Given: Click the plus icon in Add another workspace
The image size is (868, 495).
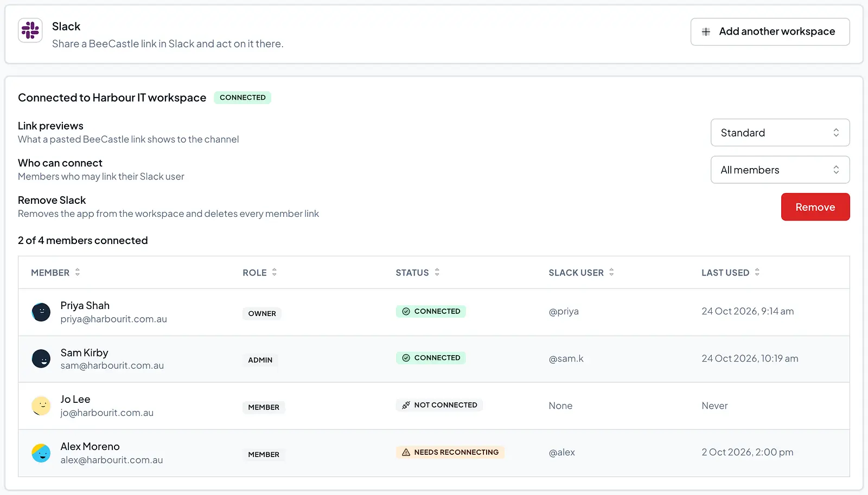Looking at the screenshot, I should coord(706,32).
